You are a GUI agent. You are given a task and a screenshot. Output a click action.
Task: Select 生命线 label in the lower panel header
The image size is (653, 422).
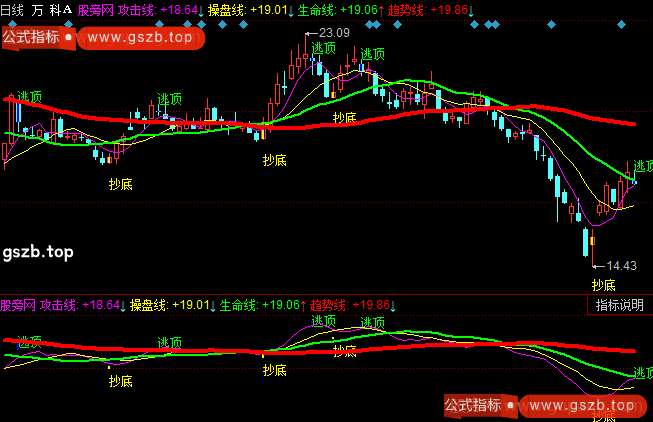pos(239,304)
